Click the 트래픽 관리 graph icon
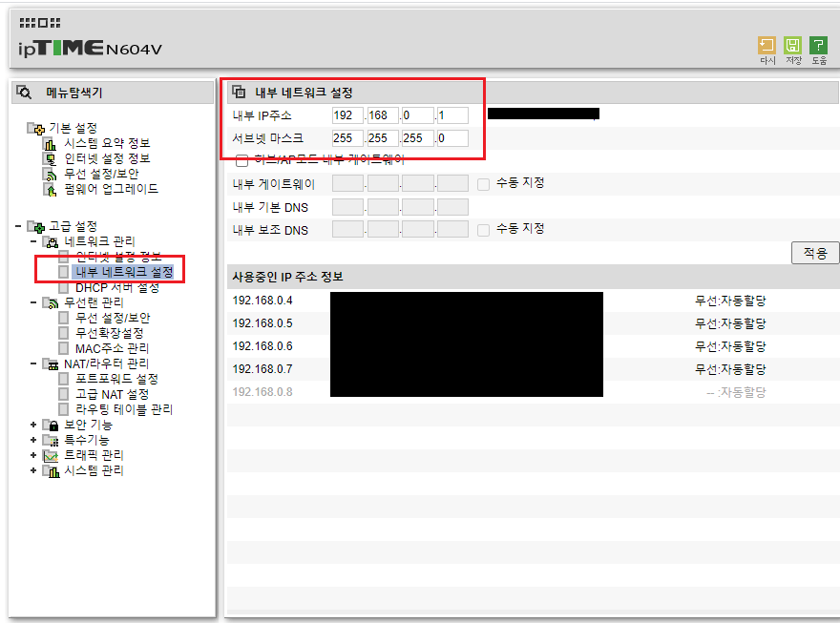840x623 pixels. [x=51, y=455]
